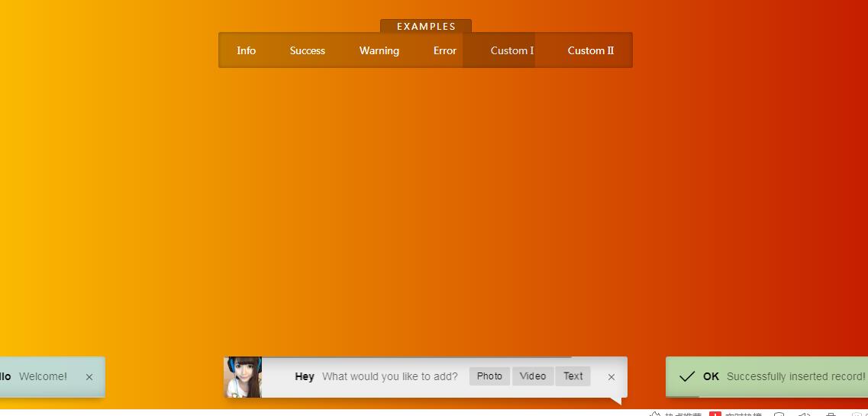The image size is (868, 416).
Task: Open the Info example
Action: 246,50
